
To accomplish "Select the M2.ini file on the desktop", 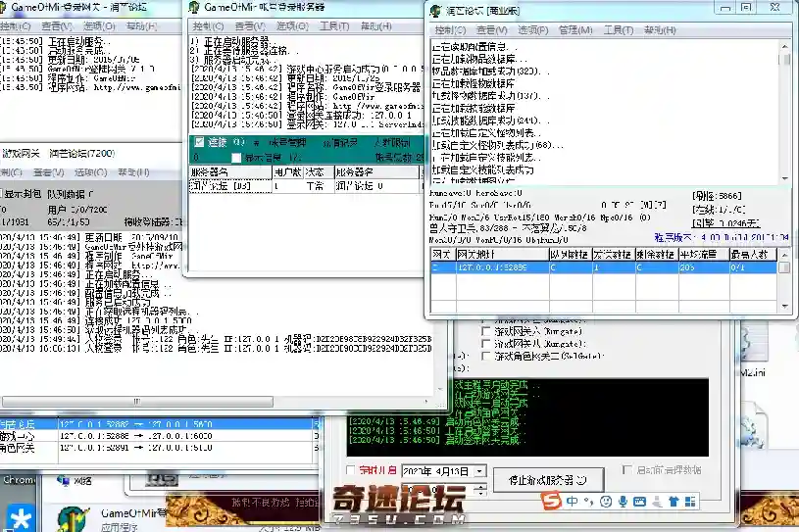I will click(x=753, y=372).
